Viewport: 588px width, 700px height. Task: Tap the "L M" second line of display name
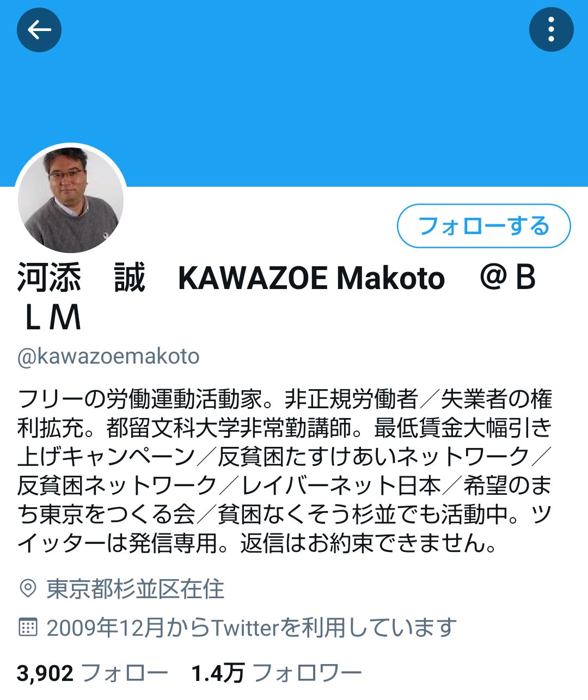click(x=53, y=318)
